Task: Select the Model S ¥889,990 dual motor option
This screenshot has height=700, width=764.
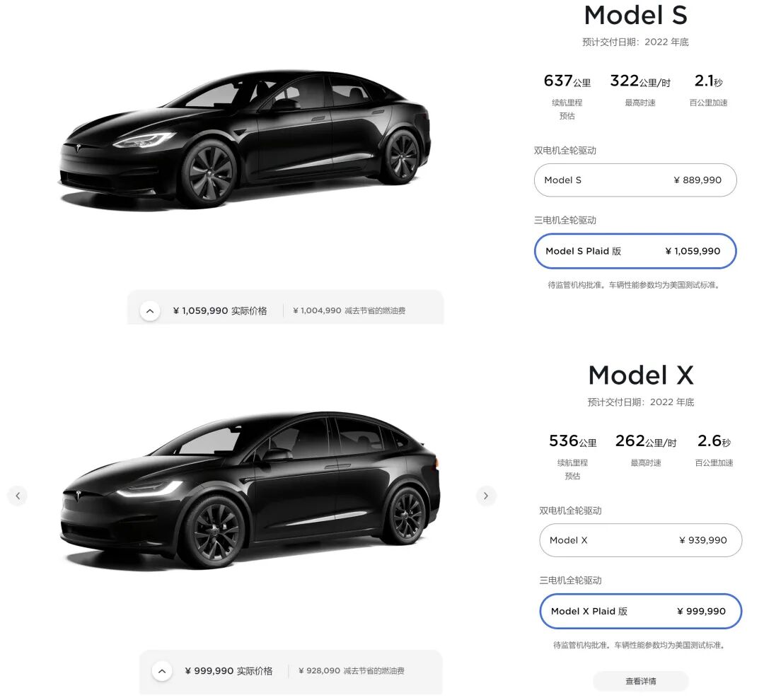Action: point(635,180)
